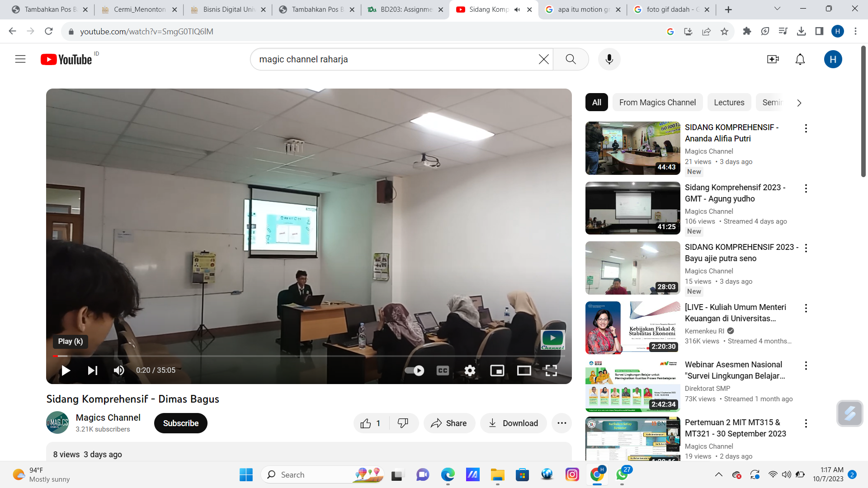Open video player settings gear
The image size is (868, 488).
pos(470,371)
